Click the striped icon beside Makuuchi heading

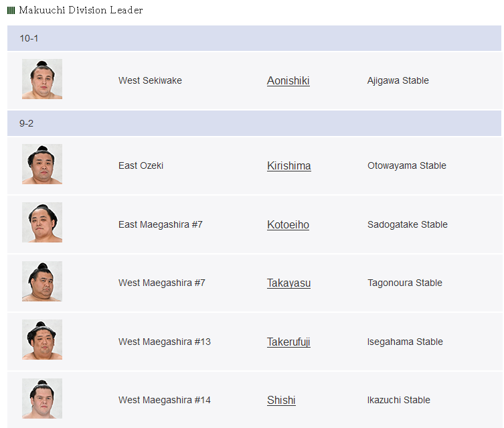tap(11, 11)
